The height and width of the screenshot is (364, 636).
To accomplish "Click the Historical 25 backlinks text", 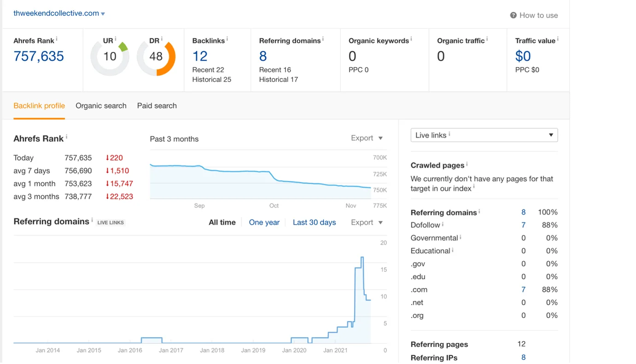I will 212,80.
